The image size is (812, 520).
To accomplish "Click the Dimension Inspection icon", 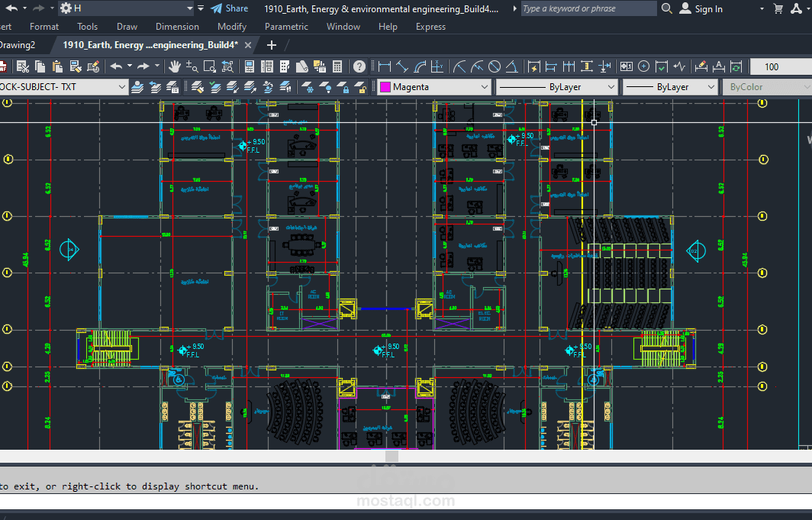I will coord(662,66).
